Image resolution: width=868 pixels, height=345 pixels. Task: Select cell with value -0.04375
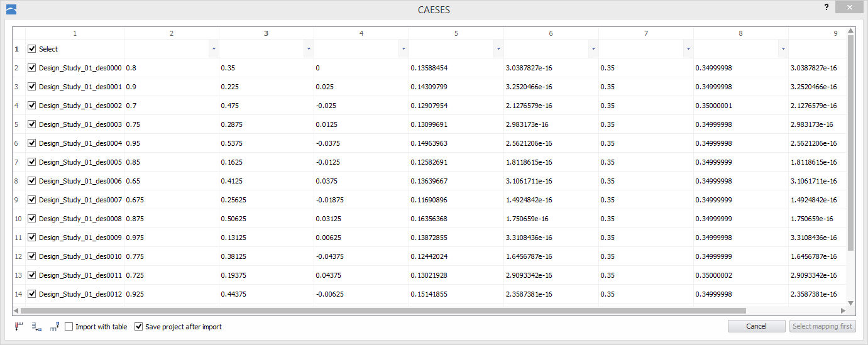[x=361, y=256]
